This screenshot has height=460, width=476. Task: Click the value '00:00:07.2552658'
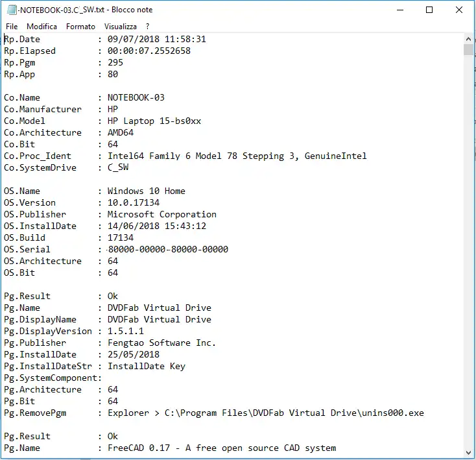149,51
